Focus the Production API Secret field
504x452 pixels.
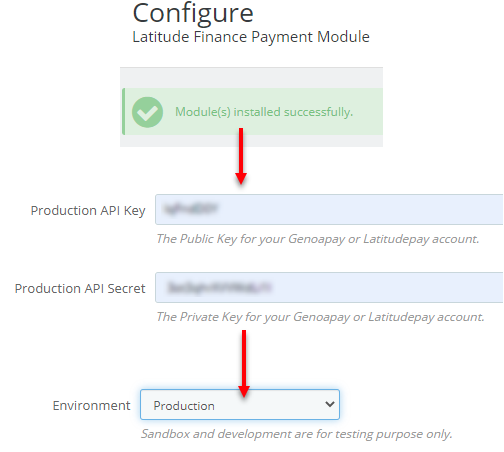329,287
